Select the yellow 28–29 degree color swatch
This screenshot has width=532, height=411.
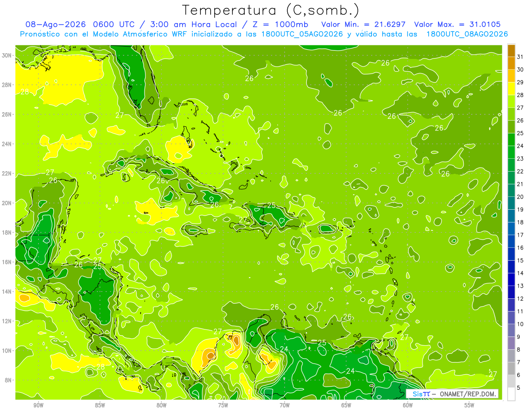coord(511,89)
